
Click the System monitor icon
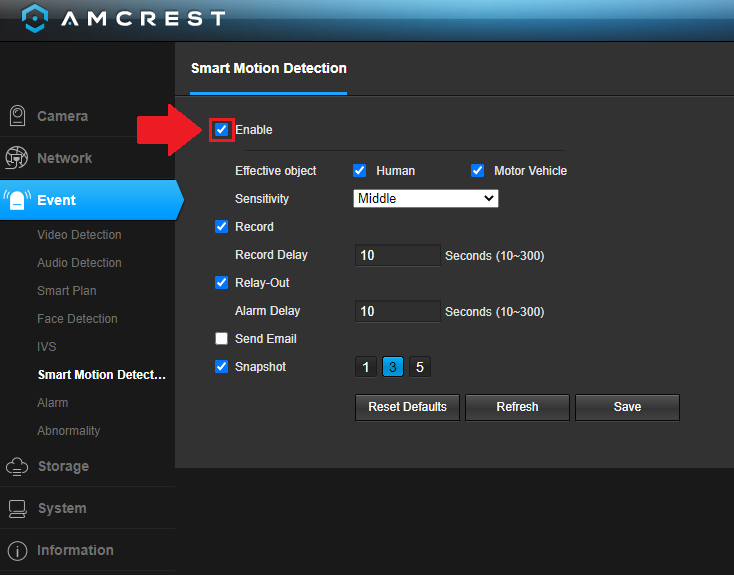pyautogui.click(x=17, y=509)
